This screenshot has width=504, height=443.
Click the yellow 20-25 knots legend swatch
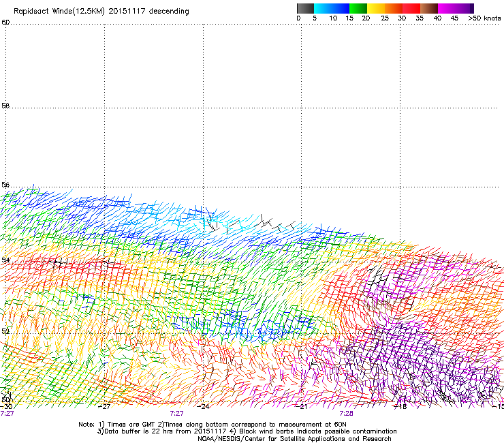[376, 8]
